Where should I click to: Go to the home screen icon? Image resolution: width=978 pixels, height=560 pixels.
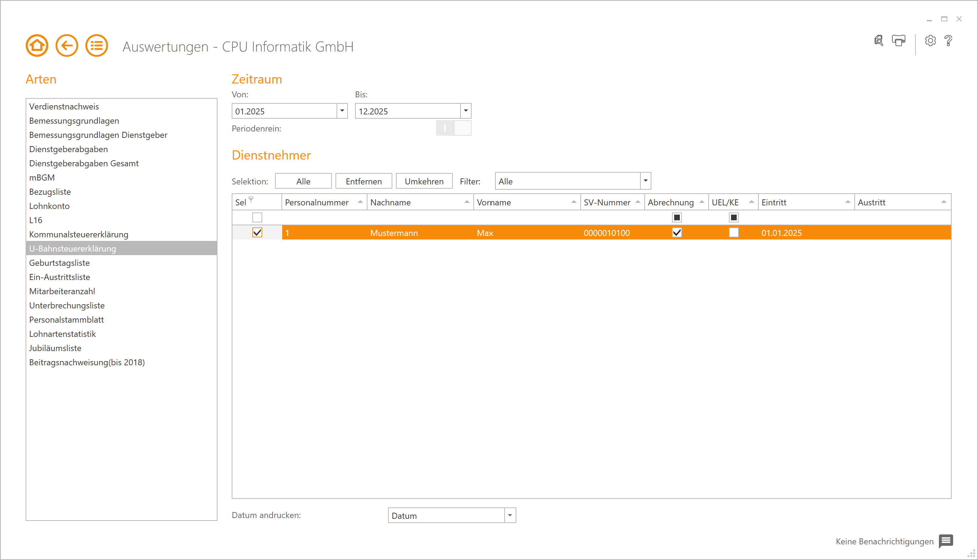coord(37,46)
